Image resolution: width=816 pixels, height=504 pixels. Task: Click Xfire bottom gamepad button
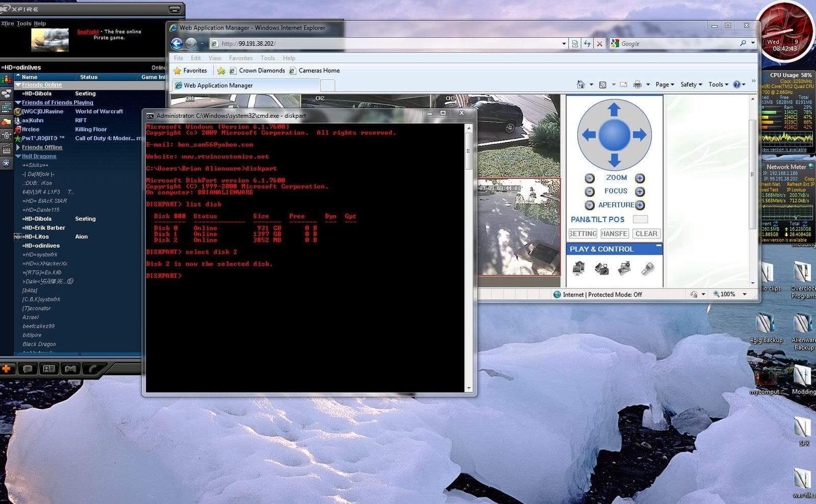tap(70, 368)
